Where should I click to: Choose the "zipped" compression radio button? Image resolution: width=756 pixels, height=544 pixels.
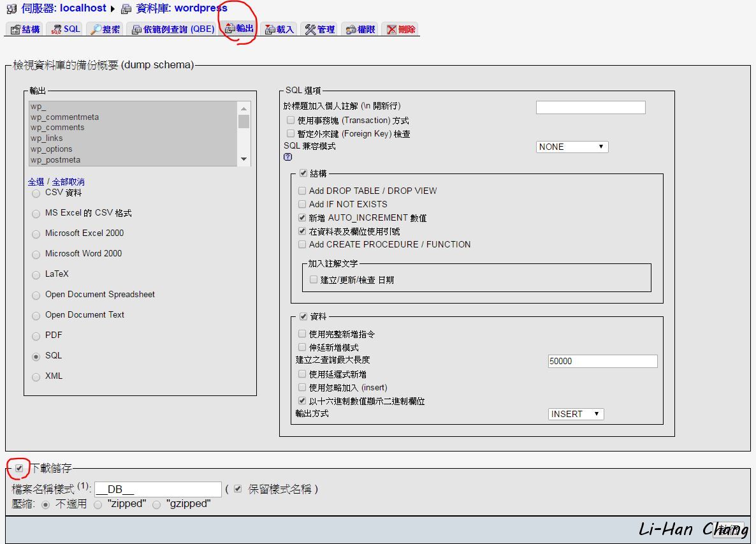pyautogui.click(x=98, y=504)
